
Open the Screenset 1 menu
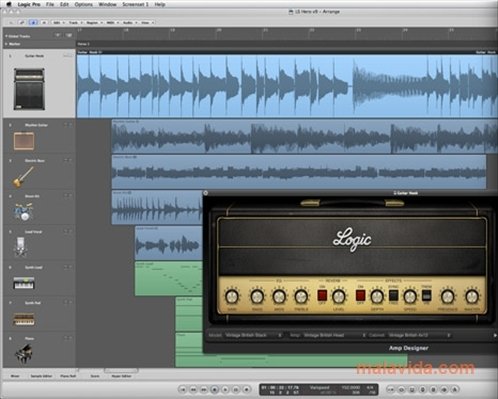click(135, 4)
